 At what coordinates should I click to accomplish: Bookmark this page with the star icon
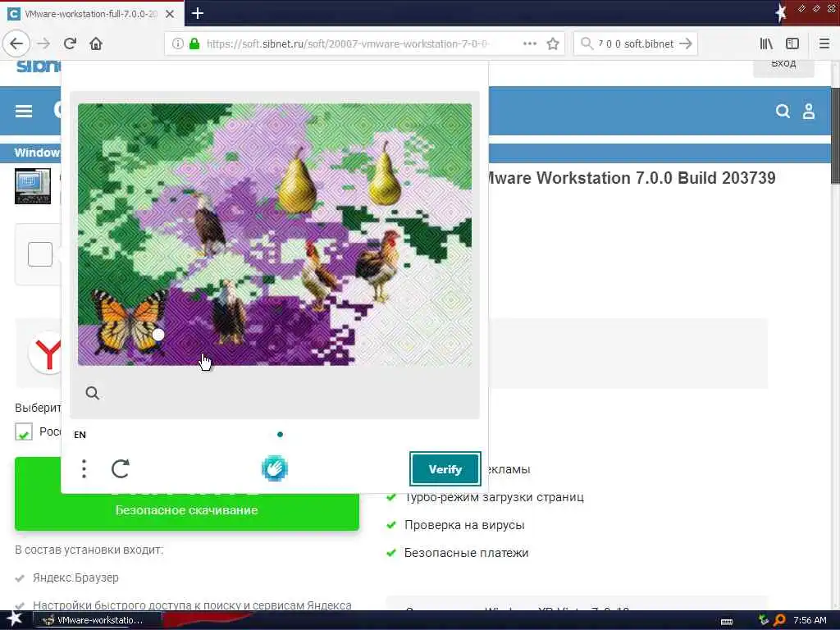[553, 43]
